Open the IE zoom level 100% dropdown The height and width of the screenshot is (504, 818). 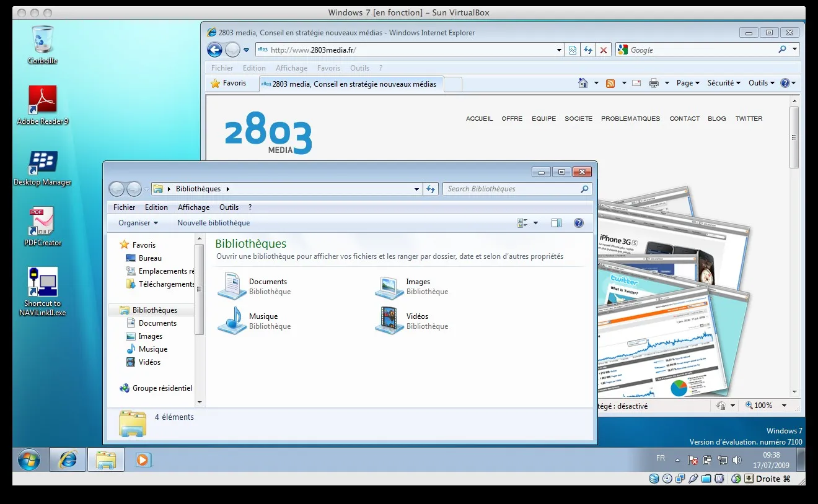784,406
